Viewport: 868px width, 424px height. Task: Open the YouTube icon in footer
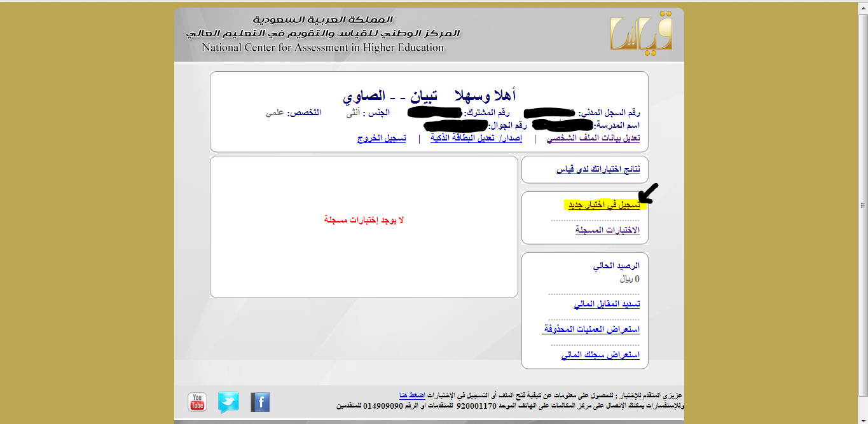point(197,402)
